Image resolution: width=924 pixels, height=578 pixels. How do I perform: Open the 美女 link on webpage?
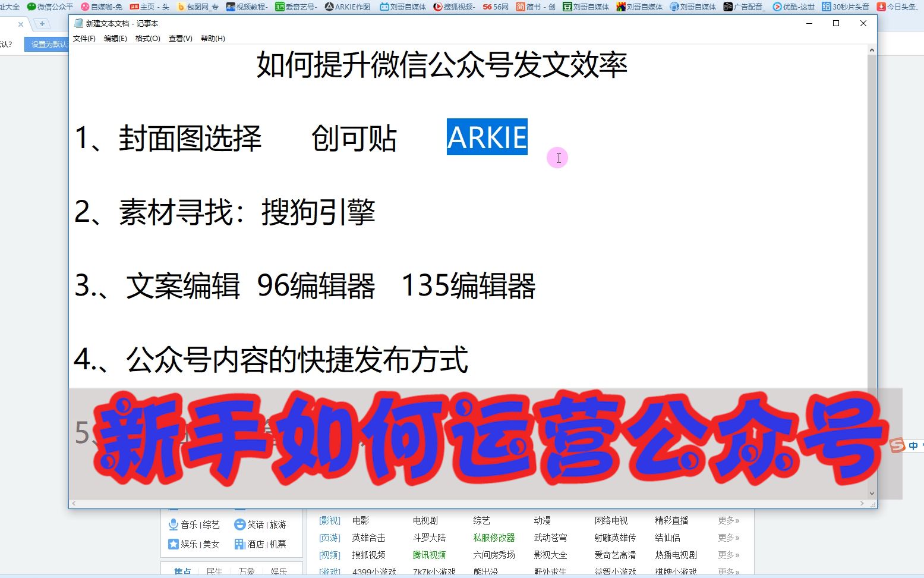(x=212, y=544)
